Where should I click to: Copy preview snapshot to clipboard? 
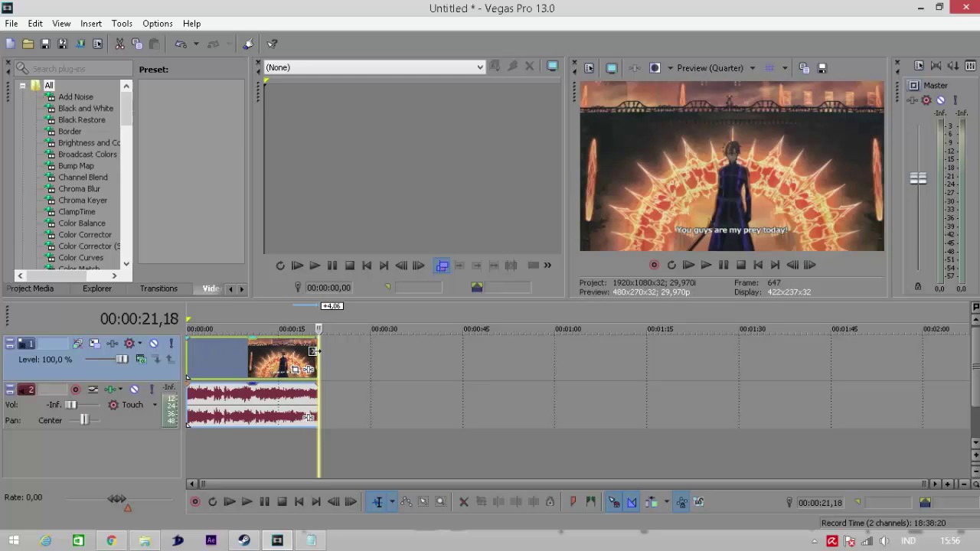[804, 68]
